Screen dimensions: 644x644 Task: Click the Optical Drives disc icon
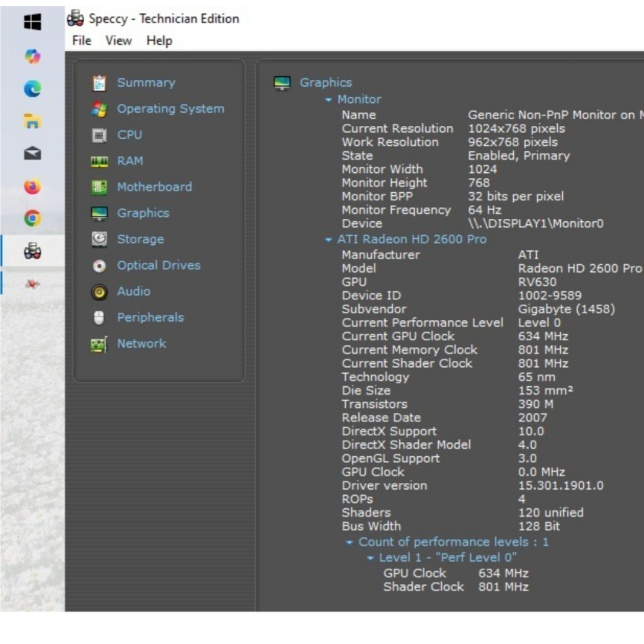click(x=99, y=266)
